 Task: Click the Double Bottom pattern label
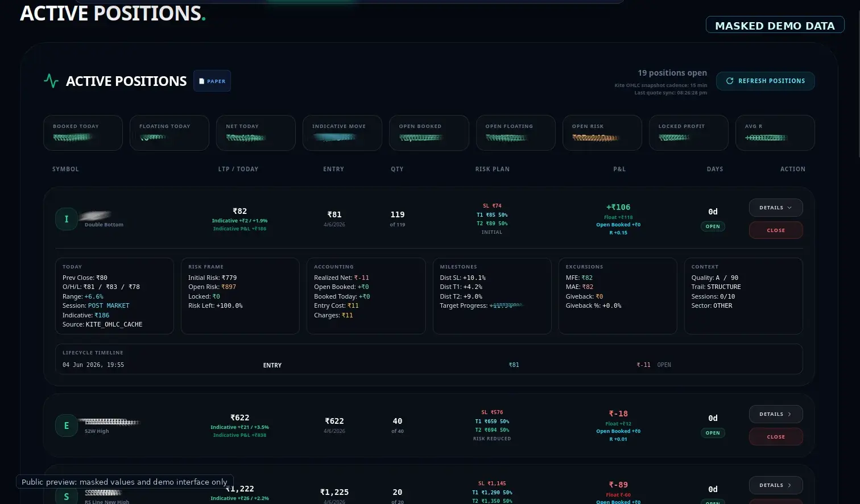[x=104, y=225]
